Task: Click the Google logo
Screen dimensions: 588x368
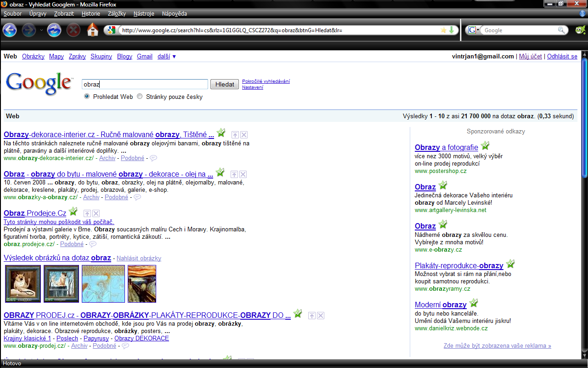Action: point(39,83)
